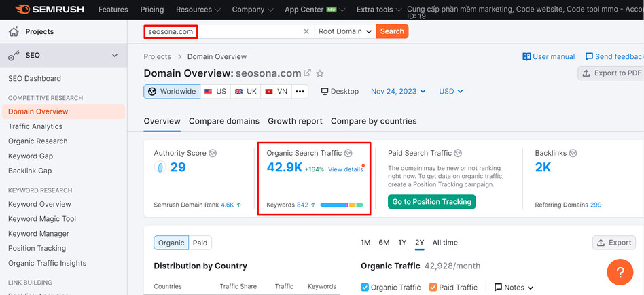This screenshot has height=295, width=644.
Task: Open the USD currency dropdown
Action: tap(450, 91)
